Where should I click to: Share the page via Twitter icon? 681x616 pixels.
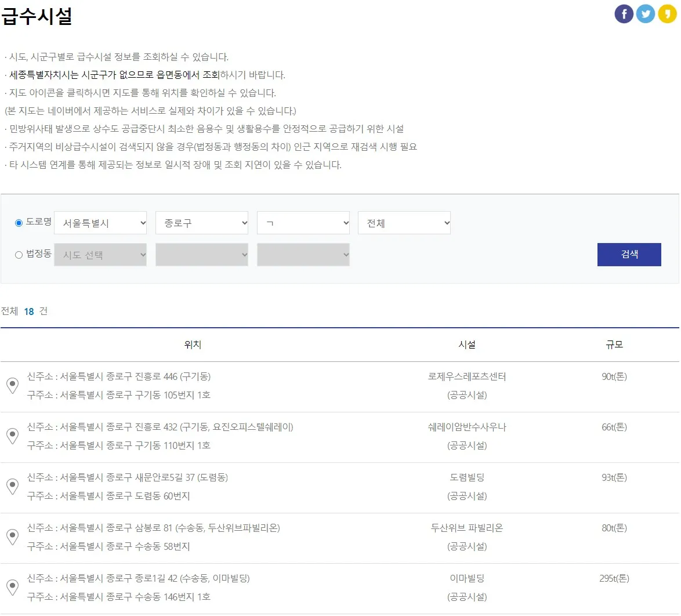pyautogui.click(x=645, y=13)
